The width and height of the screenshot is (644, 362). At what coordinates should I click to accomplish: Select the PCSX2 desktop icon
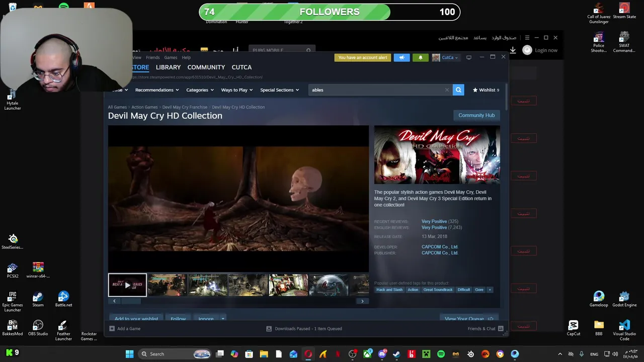[x=13, y=270]
